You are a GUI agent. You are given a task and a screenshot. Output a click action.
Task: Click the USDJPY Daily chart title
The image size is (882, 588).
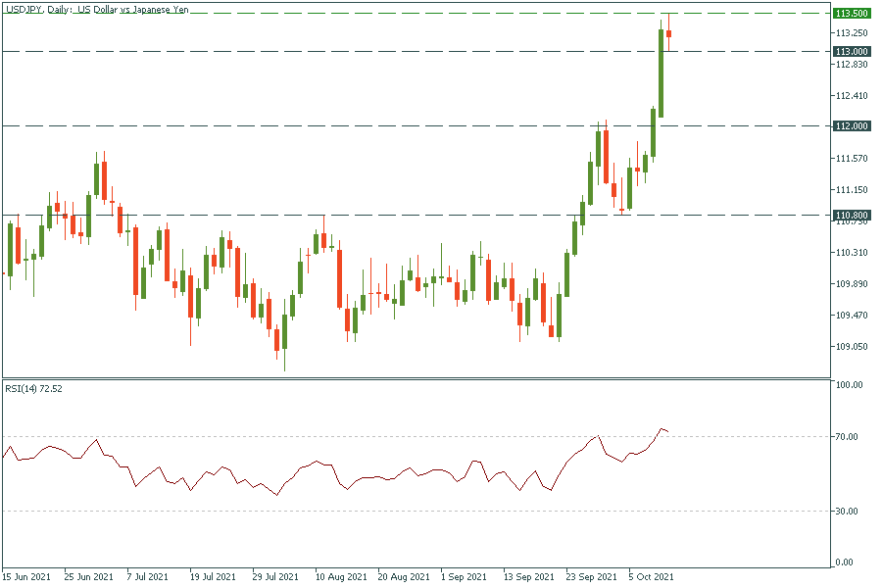tap(97, 10)
